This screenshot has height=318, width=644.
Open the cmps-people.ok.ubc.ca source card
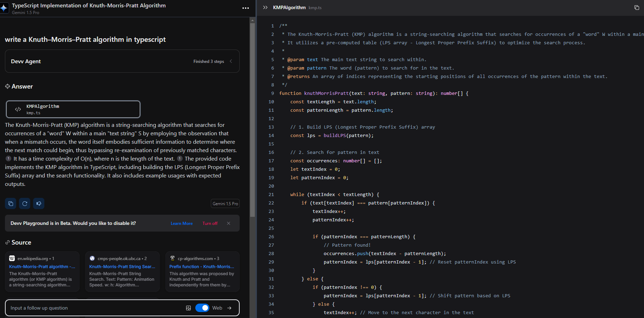coord(122,271)
